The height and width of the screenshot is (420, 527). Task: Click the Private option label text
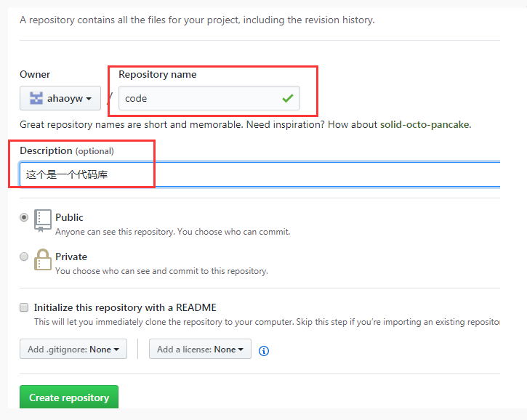coord(71,257)
